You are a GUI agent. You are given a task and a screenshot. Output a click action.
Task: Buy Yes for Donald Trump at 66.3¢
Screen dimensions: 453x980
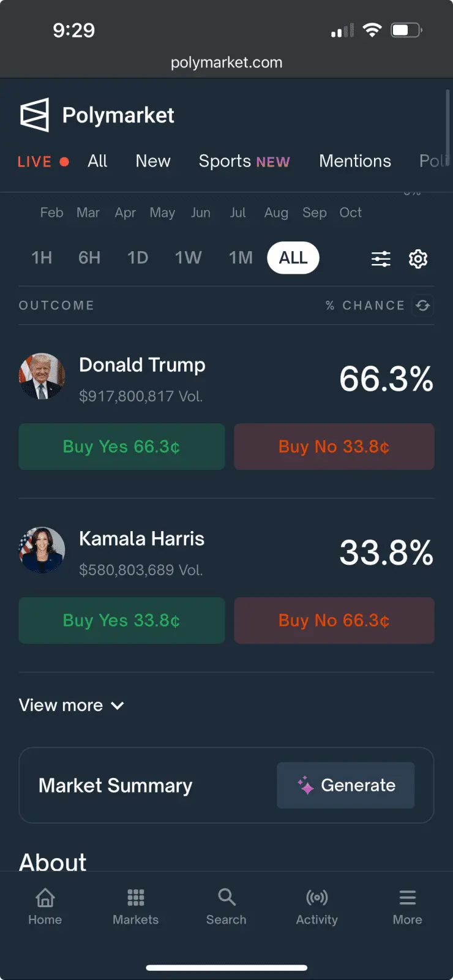122,447
